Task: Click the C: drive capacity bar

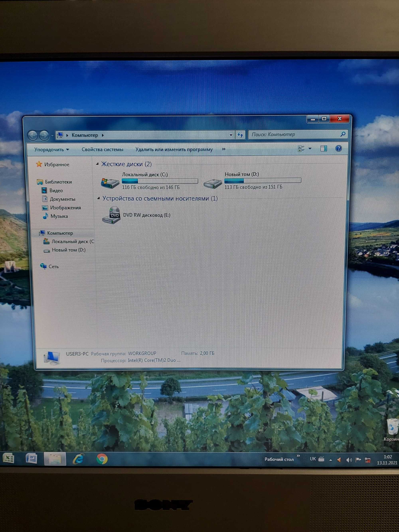Action: pyautogui.click(x=160, y=181)
